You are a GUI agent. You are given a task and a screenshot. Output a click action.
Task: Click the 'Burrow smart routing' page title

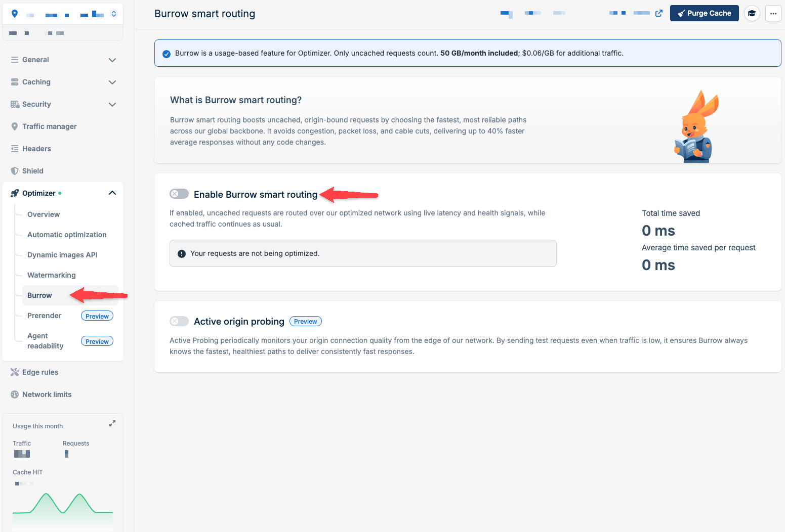pyautogui.click(x=204, y=14)
